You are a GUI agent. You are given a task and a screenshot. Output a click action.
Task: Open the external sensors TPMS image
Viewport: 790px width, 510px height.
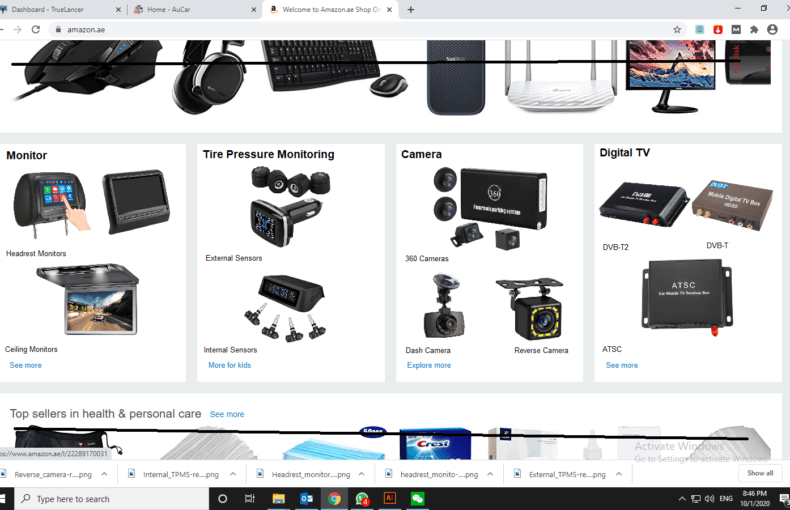[290, 207]
